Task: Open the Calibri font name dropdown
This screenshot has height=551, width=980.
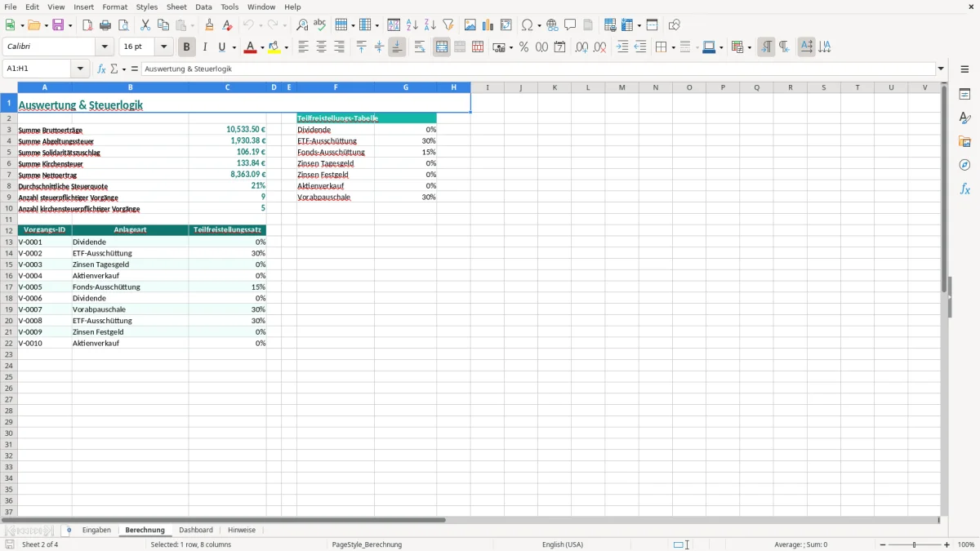Action: [105, 47]
